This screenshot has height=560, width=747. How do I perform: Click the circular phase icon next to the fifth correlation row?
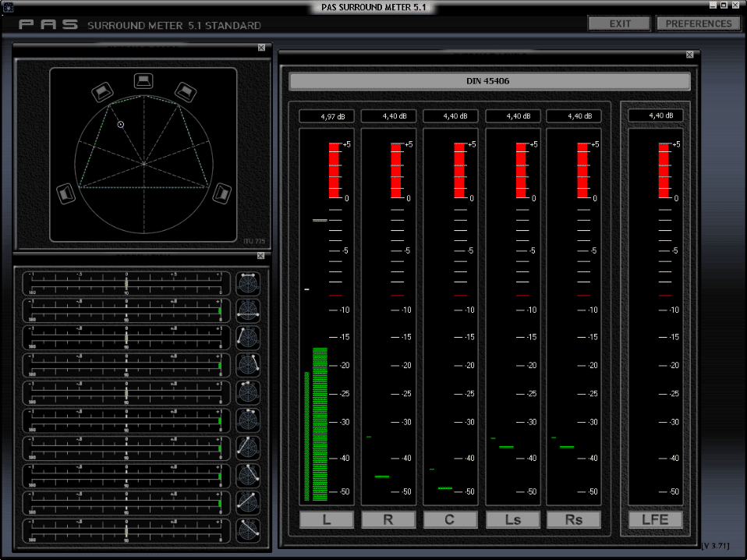247,392
